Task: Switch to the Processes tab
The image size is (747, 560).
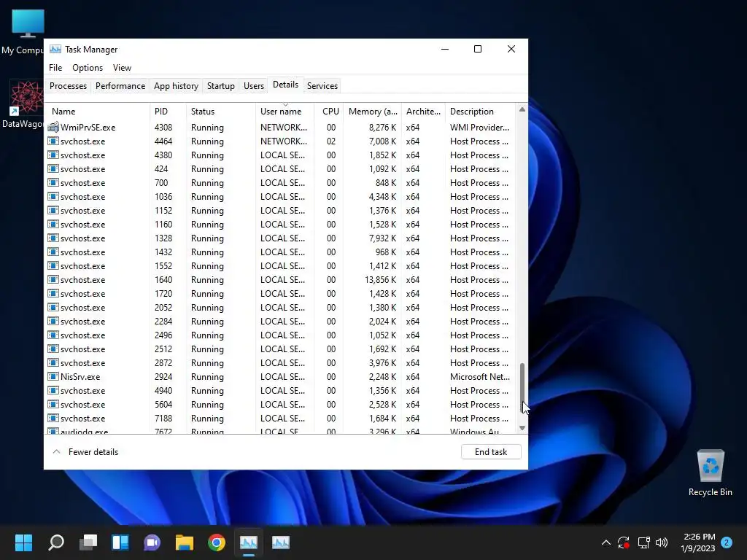Action: (x=68, y=86)
